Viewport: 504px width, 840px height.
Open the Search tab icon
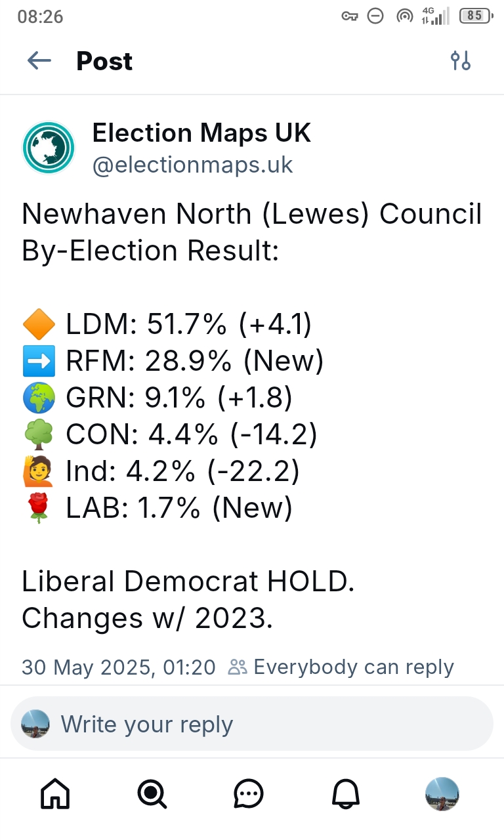tap(152, 795)
